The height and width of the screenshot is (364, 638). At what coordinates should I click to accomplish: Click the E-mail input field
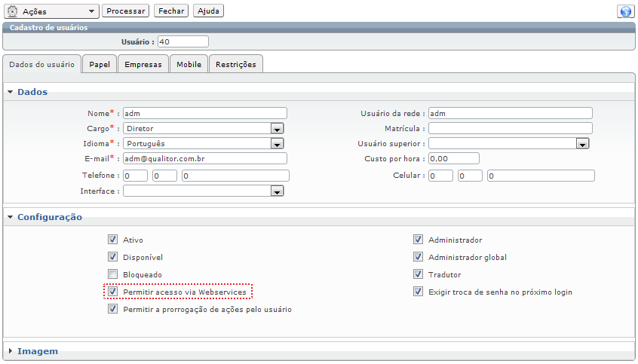point(205,159)
